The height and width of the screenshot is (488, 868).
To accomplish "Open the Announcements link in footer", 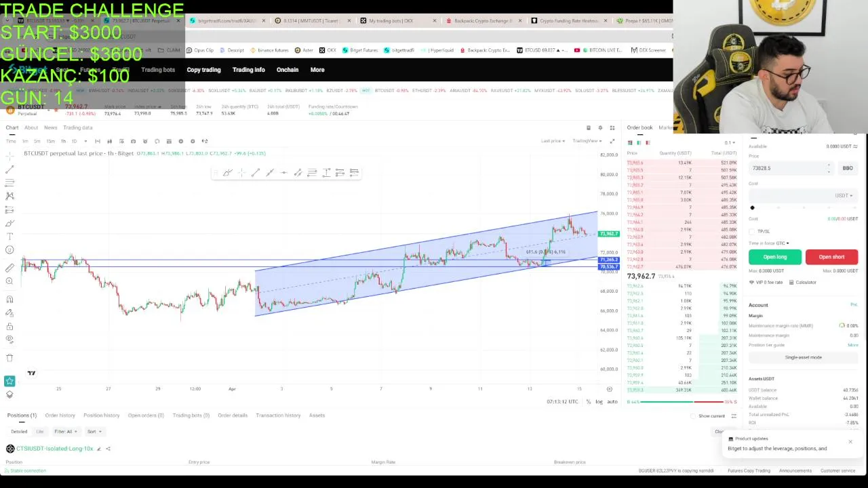I will [x=795, y=471].
